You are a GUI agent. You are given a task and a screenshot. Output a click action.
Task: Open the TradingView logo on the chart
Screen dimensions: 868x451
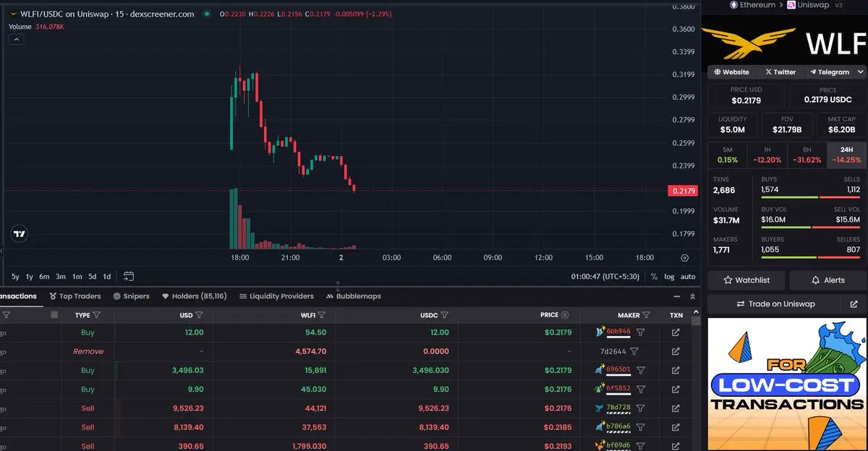tap(20, 233)
